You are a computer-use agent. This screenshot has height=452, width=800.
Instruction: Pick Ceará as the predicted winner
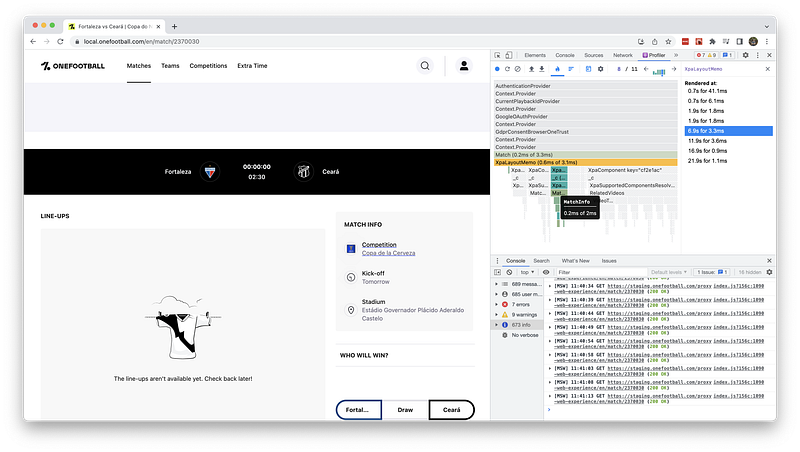tap(451, 410)
